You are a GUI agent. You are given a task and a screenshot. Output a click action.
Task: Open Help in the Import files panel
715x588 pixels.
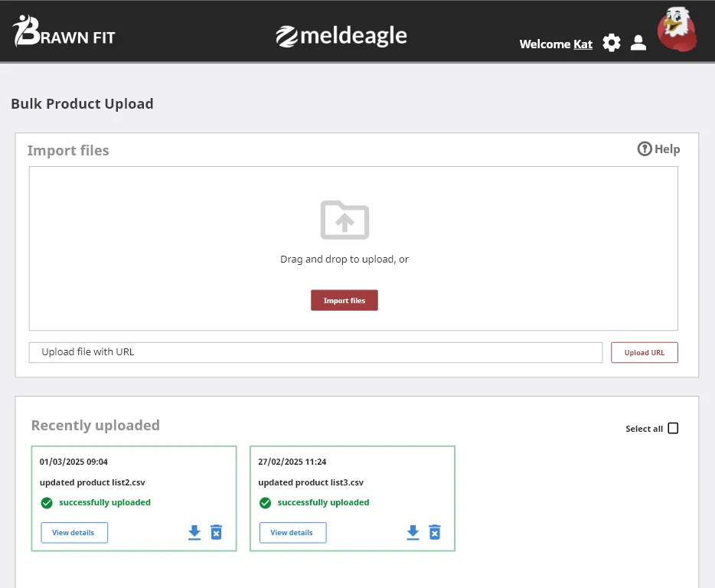point(658,149)
